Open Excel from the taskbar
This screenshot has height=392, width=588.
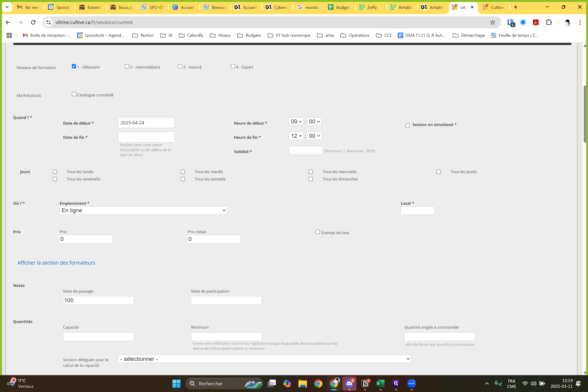[380, 383]
